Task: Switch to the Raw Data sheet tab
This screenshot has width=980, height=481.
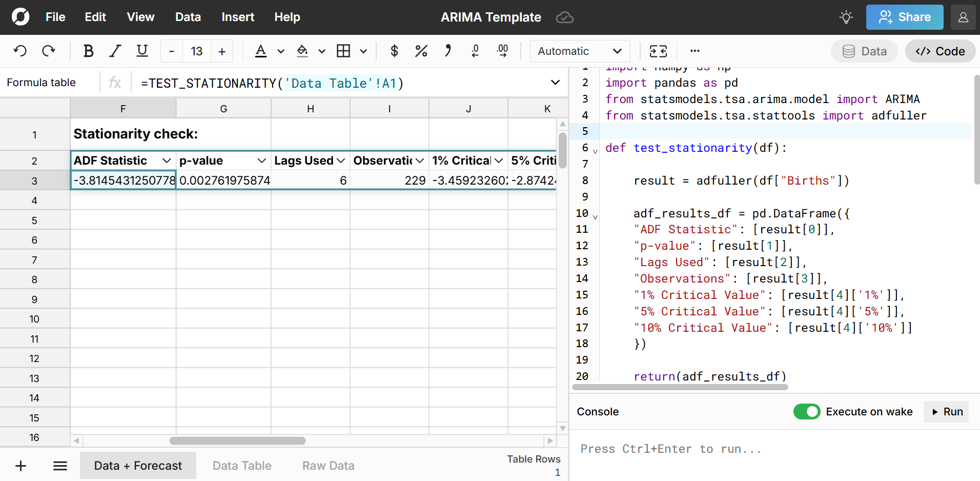Action: tap(328, 465)
